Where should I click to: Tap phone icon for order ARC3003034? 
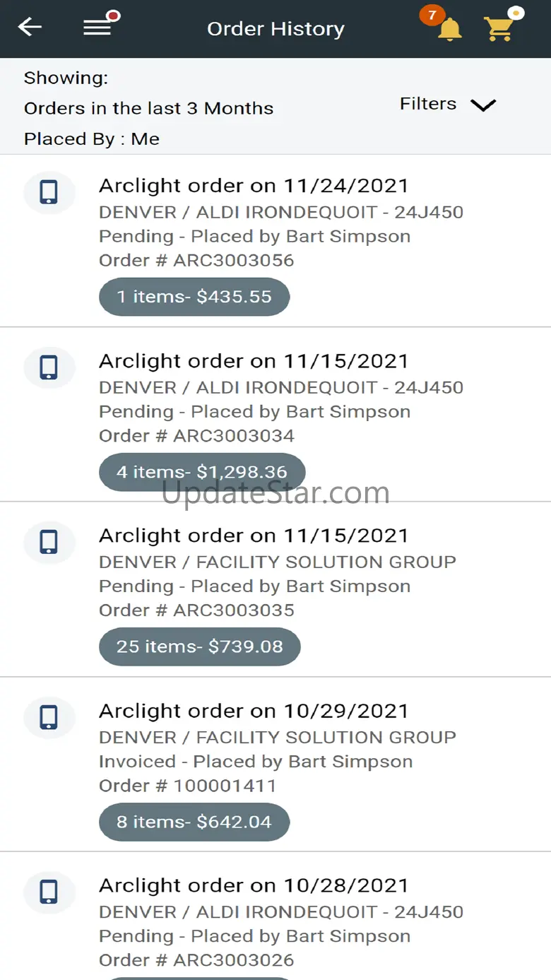pyautogui.click(x=49, y=367)
